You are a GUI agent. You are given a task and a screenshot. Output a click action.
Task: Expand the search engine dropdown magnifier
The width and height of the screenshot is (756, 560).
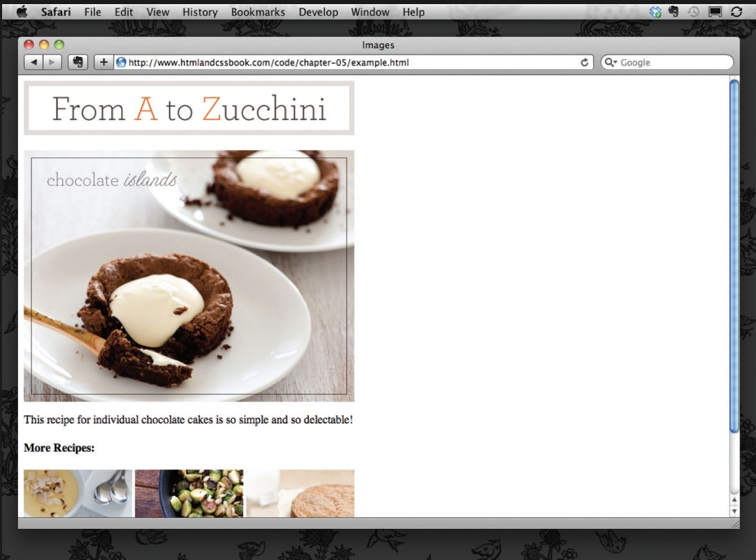pyautogui.click(x=610, y=63)
